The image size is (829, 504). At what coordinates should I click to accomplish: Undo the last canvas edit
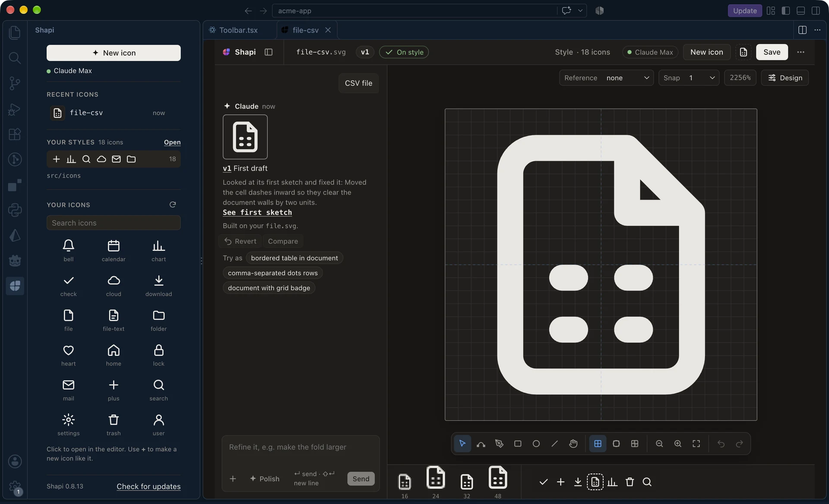[x=721, y=444]
